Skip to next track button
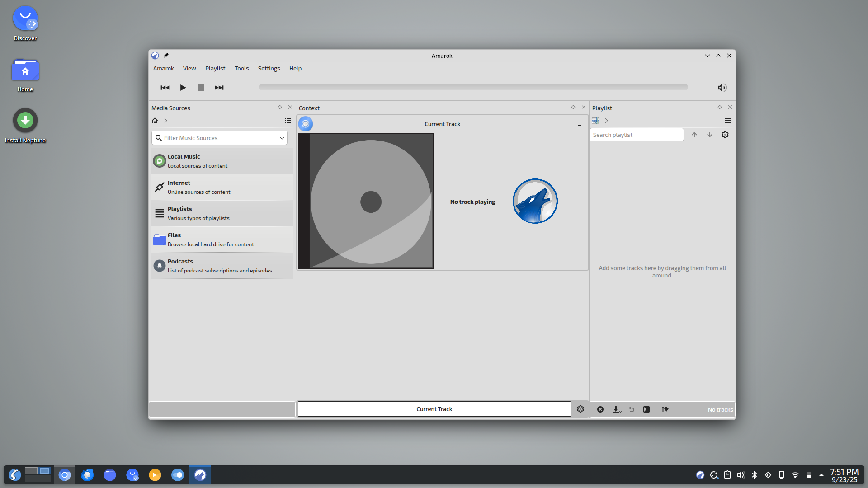The image size is (868, 488). coord(219,88)
